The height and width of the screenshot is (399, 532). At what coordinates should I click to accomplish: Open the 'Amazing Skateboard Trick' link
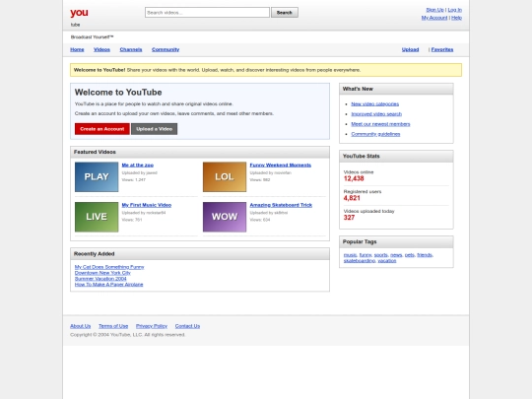[x=281, y=205]
